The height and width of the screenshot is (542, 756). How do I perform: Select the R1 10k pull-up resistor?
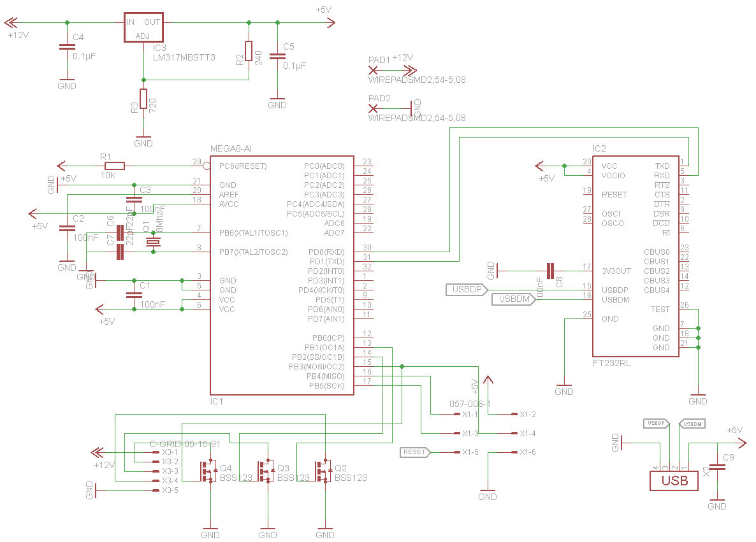(115, 166)
